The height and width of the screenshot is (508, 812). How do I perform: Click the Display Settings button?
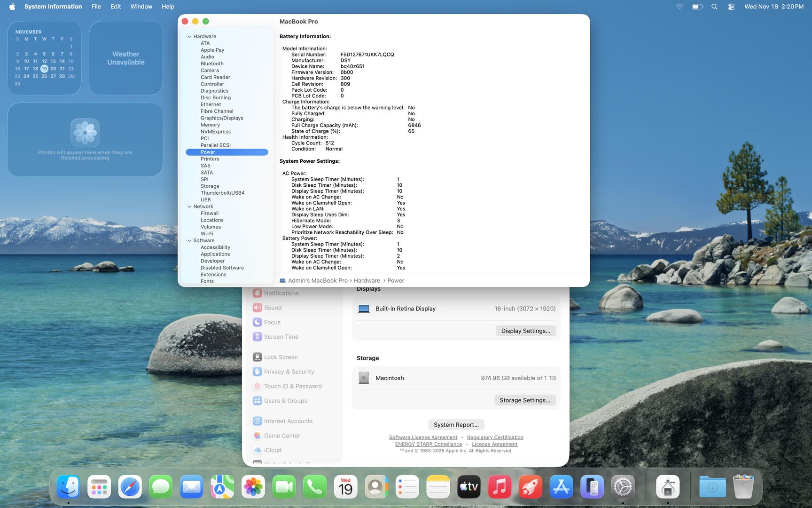[x=525, y=331]
